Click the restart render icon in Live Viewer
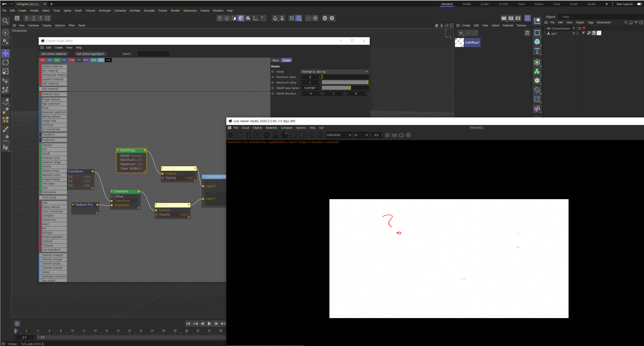 pos(239,135)
